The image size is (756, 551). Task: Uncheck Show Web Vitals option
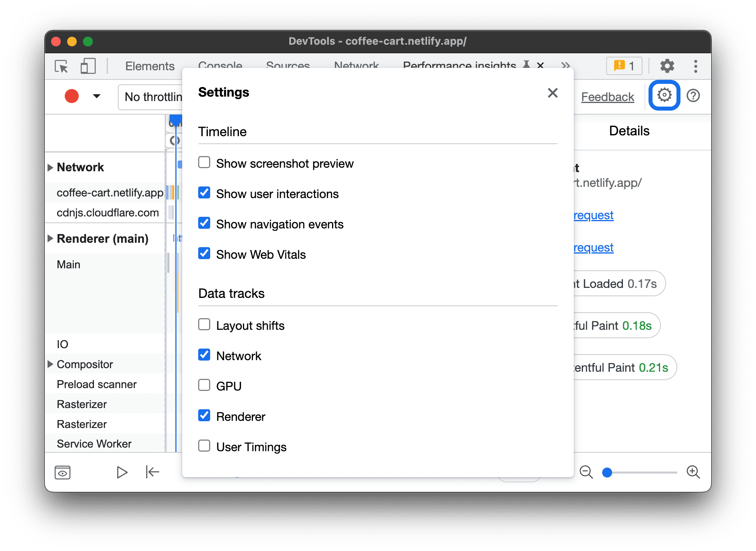click(x=204, y=254)
